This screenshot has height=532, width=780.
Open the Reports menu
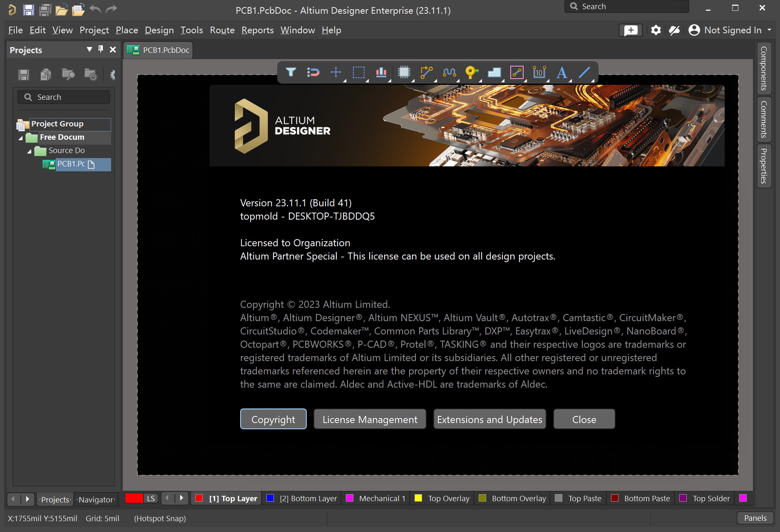click(257, 30)
